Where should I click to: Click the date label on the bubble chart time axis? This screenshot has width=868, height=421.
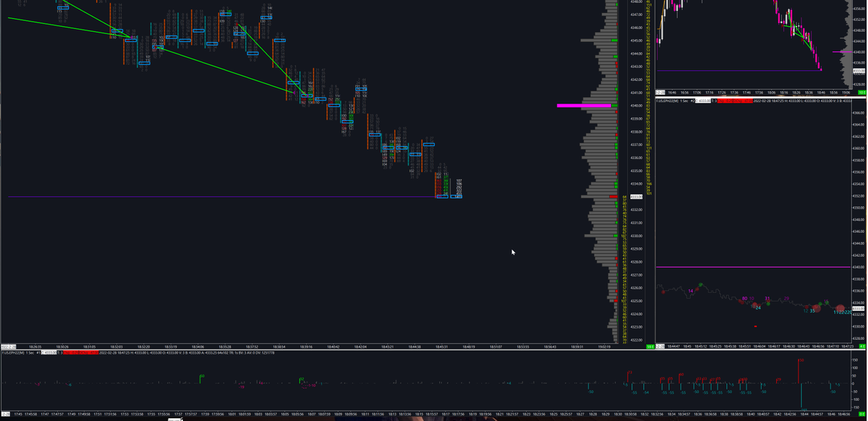[x=660, y=346]
